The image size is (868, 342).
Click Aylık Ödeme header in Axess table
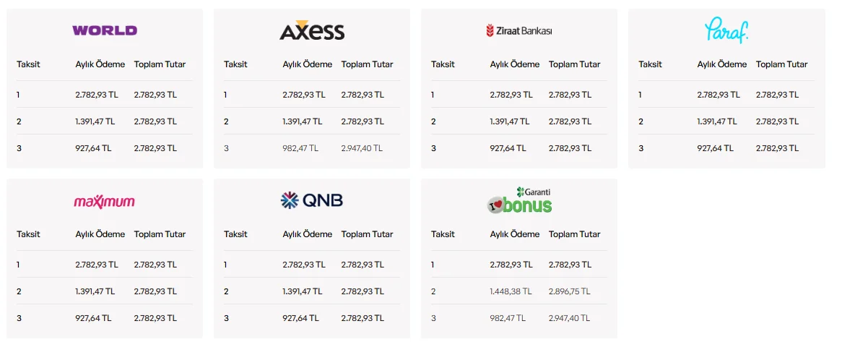308,64
